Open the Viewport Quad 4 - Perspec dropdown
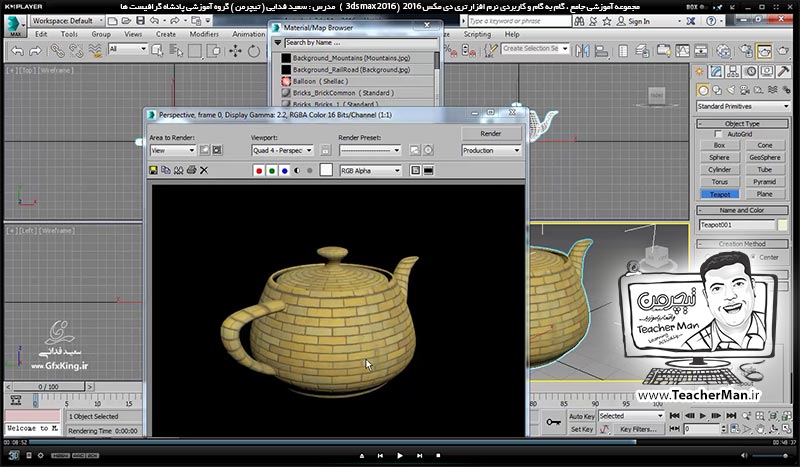The width and height of the screenshot is (800, 467). coord(282,150)
